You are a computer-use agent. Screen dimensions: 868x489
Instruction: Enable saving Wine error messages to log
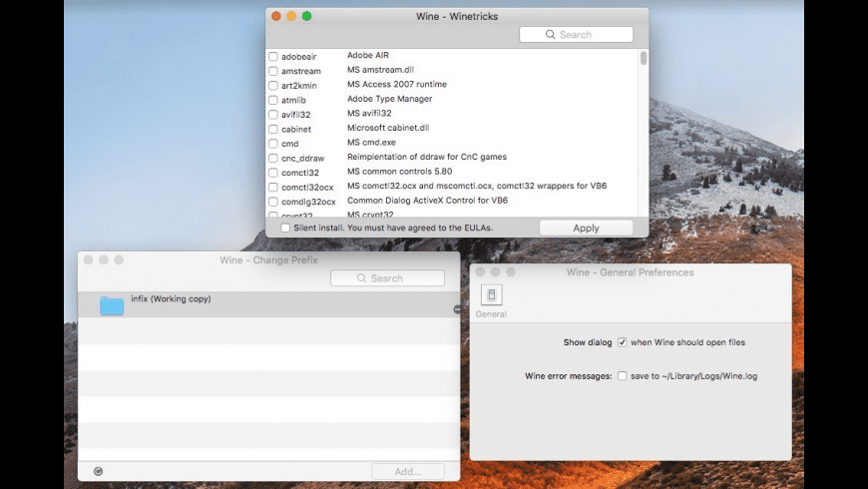coord(623,376)
